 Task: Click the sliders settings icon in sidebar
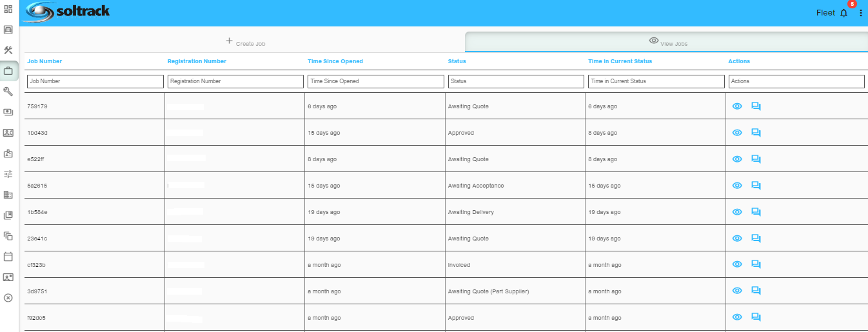8,174
